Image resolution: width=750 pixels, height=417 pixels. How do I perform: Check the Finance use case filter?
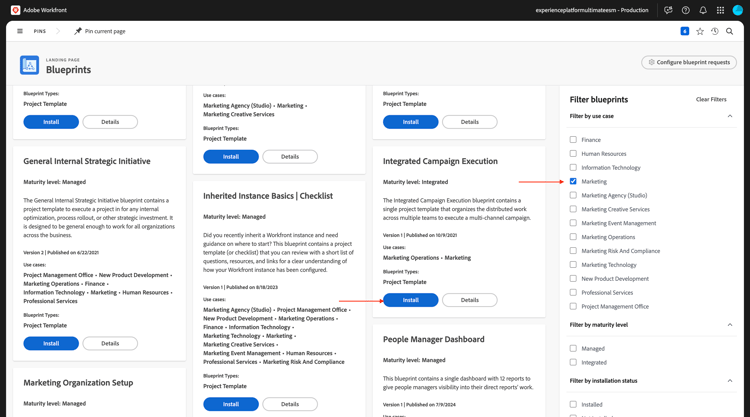click(573, 140)
